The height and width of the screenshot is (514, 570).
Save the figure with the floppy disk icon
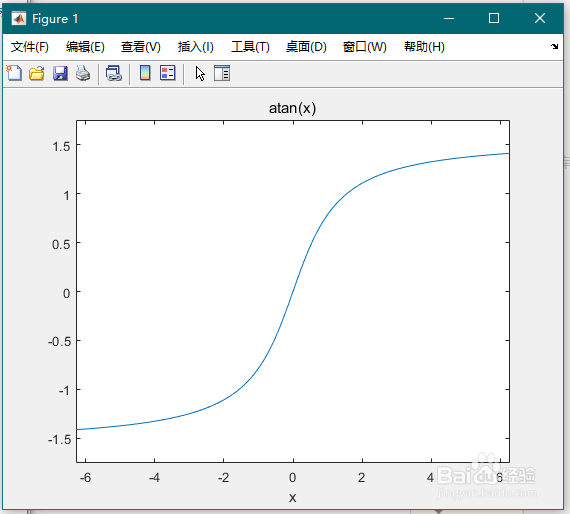[60, 73]
